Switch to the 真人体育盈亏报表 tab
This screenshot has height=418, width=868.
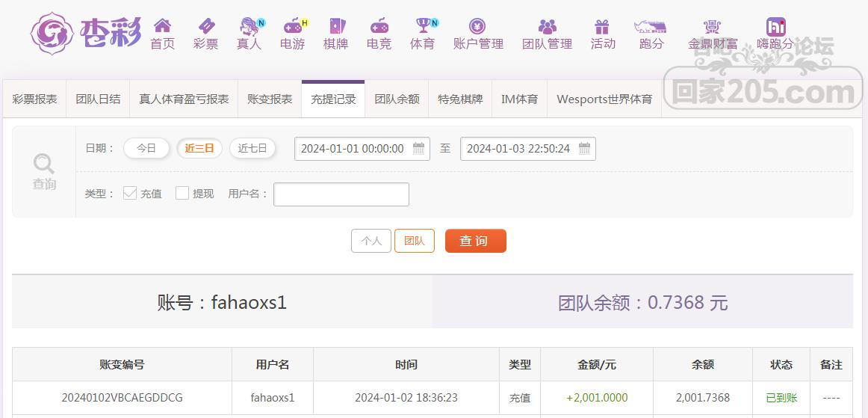(x=184, y=99)
